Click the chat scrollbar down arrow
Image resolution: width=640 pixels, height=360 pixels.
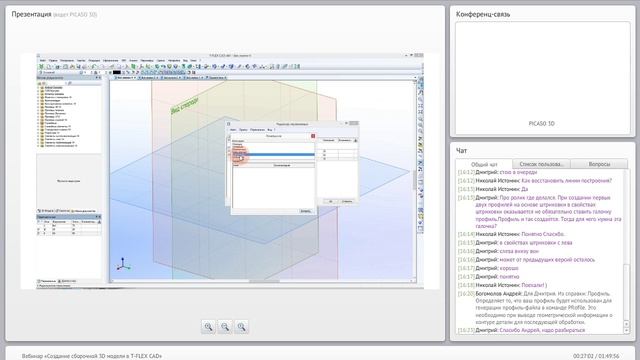627,331
